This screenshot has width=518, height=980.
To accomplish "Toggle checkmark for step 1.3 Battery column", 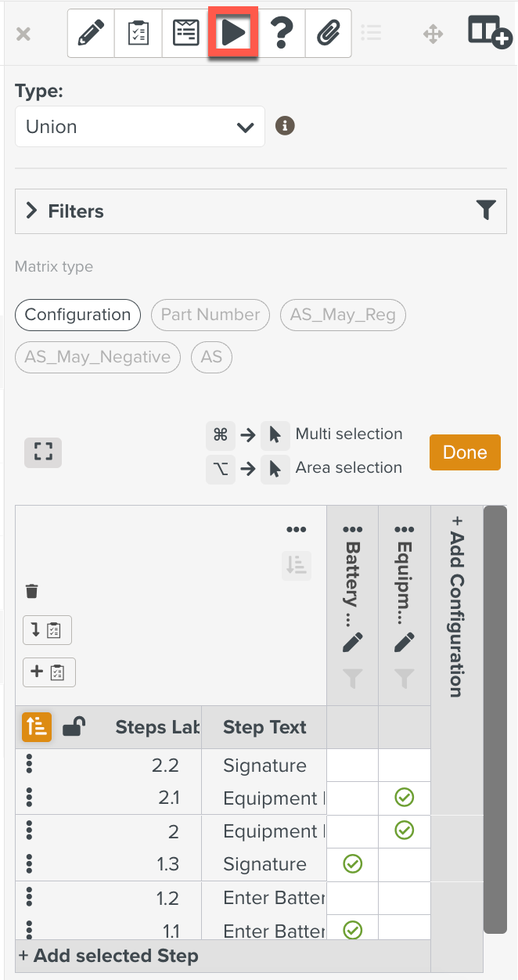I will click(x=353, y=863).
